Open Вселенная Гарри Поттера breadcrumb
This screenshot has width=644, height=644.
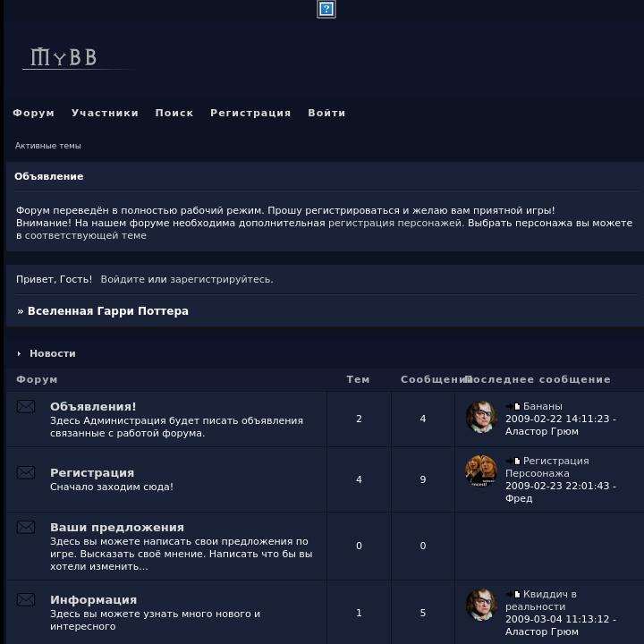(x=107, y=311)
